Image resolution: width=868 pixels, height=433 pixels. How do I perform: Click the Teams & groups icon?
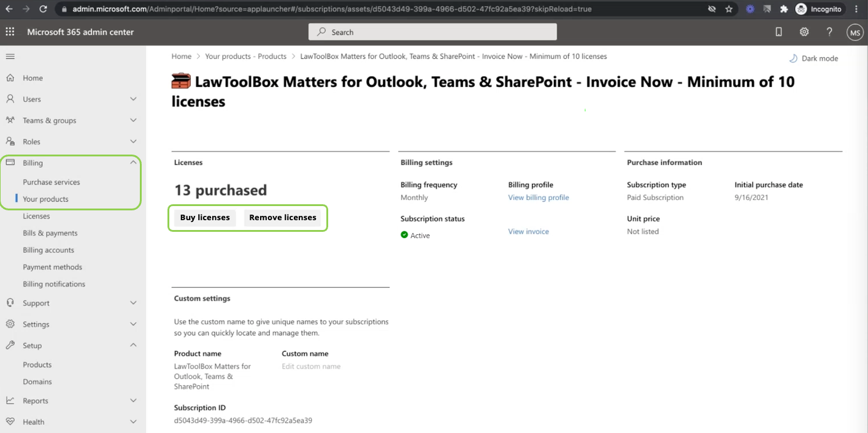[10, 120]
